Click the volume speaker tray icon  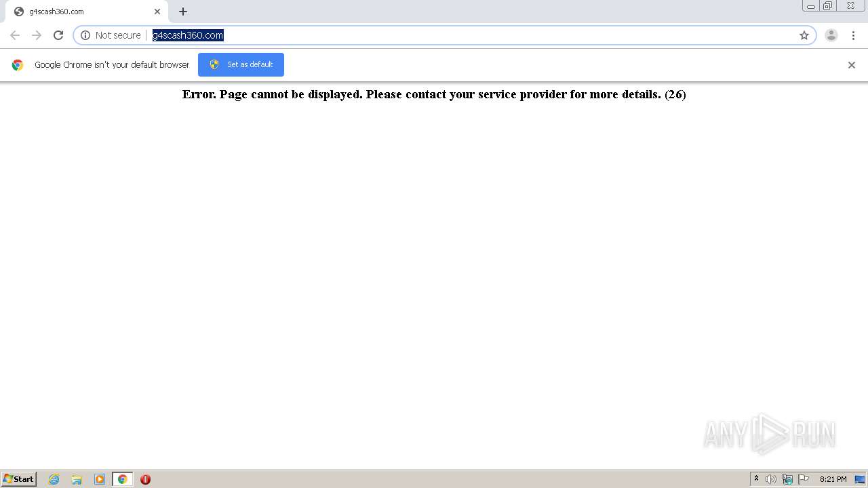tap(771, 479)
